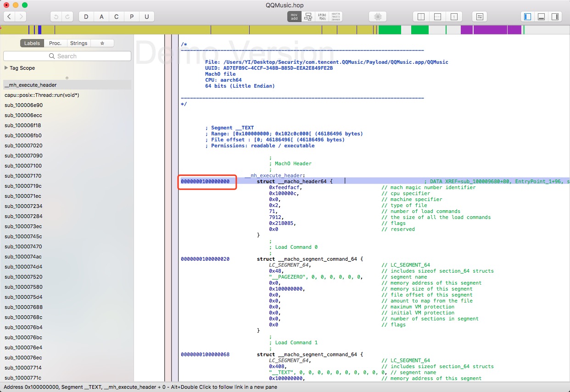The image size is (570, 392).
Task: Expand the Tag Scope disclosure triangle
Action: 6,68
